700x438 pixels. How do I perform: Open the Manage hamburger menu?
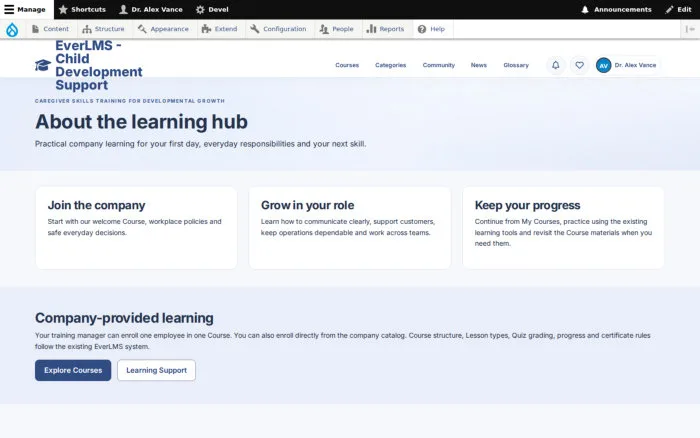(26, 9)
